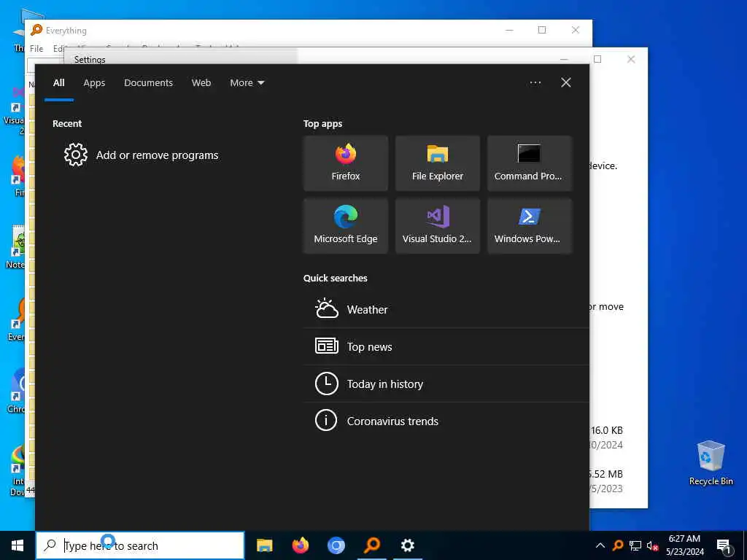747x560 pixels.
Task: Open recent Add or remove programs
Action: (141, 155)
